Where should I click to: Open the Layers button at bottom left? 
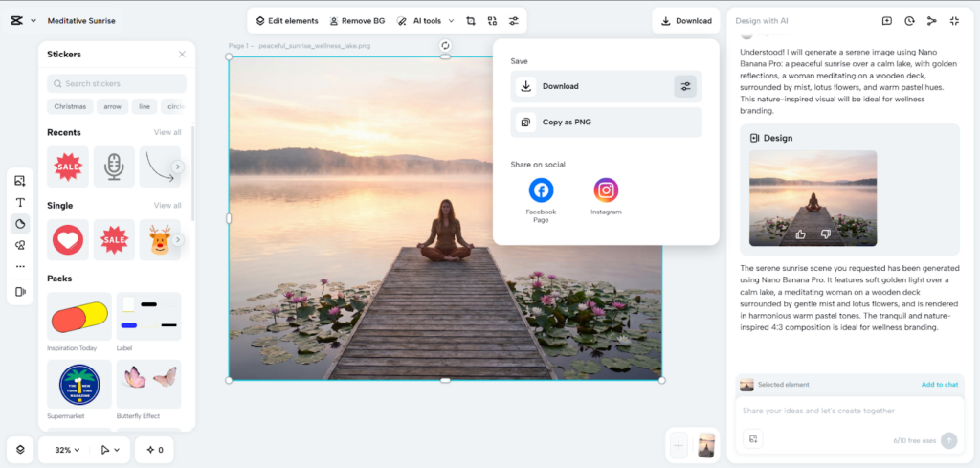pyautogui.click(x=20, y=449)
